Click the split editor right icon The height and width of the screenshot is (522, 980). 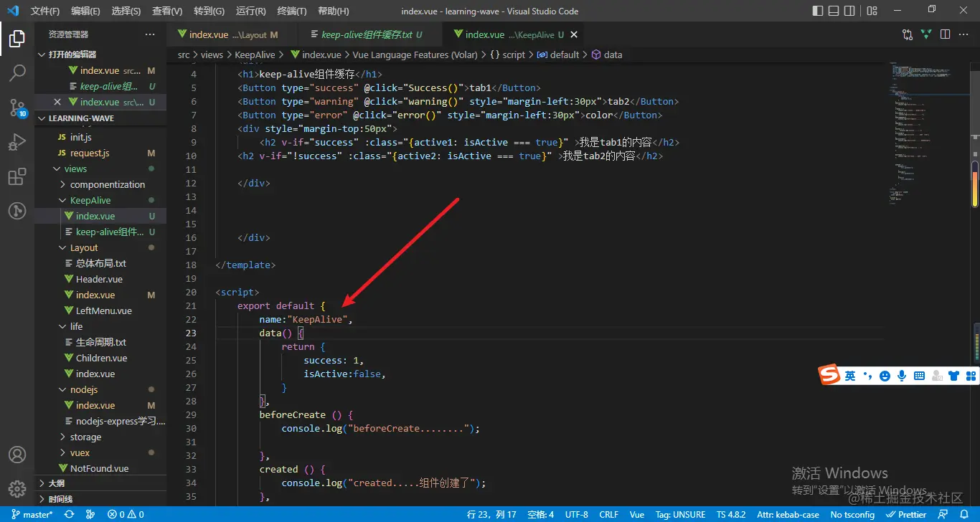coord(945,34)
